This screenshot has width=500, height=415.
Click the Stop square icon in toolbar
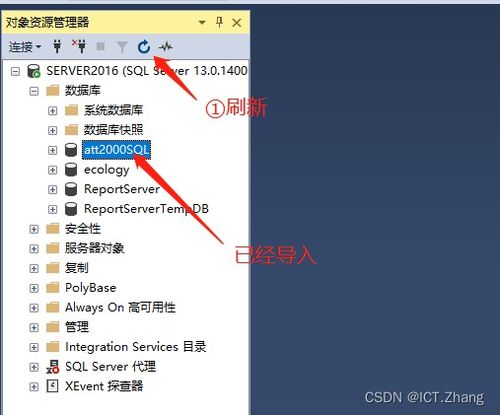pos(100,46)
